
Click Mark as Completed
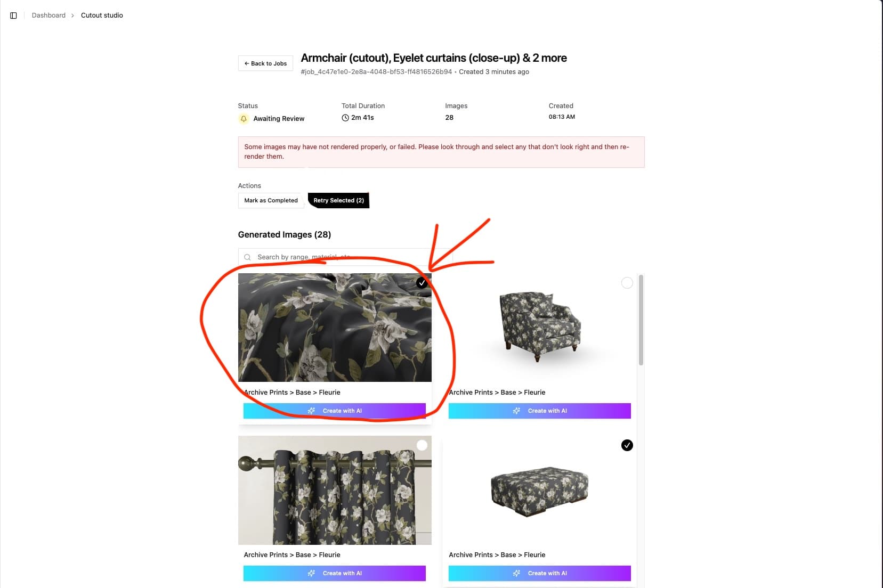click(271, 200)
